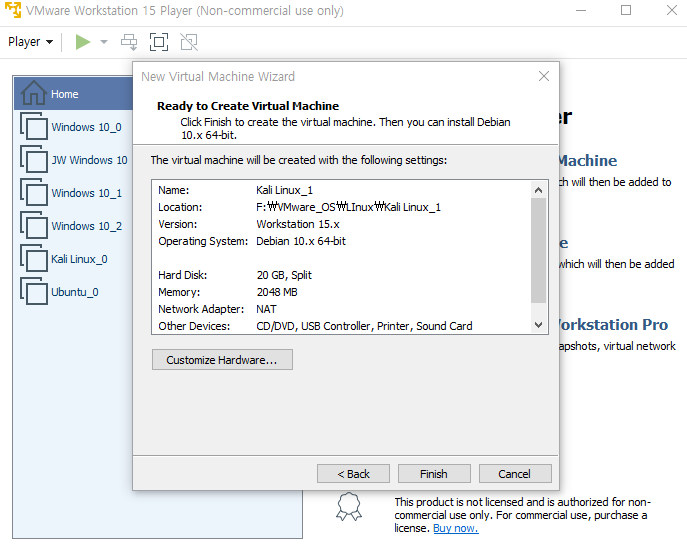Select Kali Linux_0 virtual machine
This screenshot has width=687, height=549.
coord(79,259)
